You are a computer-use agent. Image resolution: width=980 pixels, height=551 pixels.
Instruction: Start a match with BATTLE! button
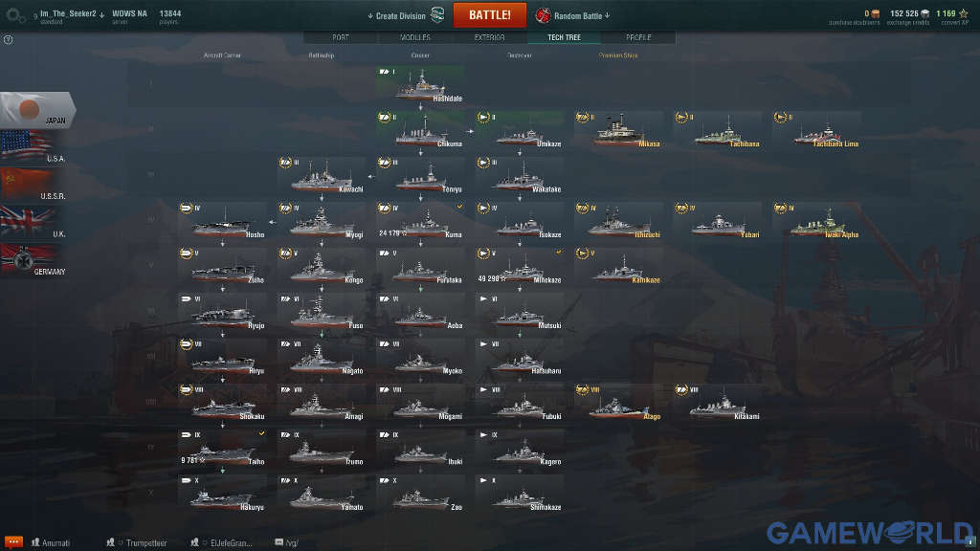pyautogui.click(x=489, y=15)
